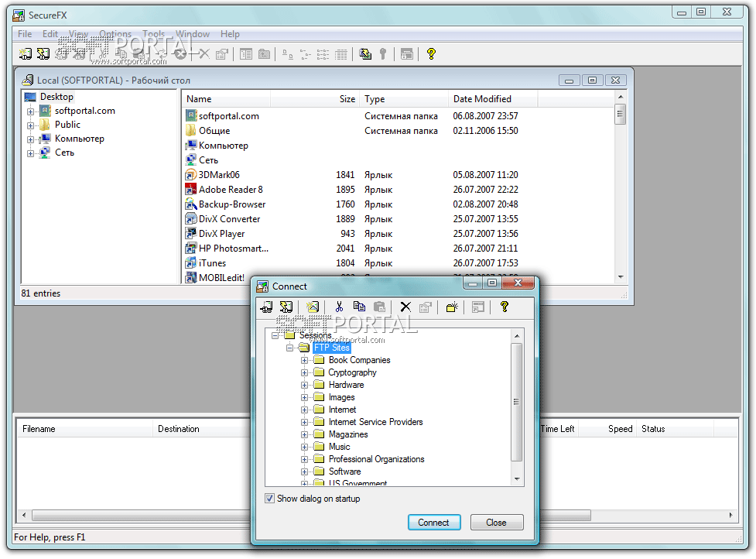Click the delete X icon in main toolbar
The width and height of the screenshot is (756, 559).
(x=204, y=54)
